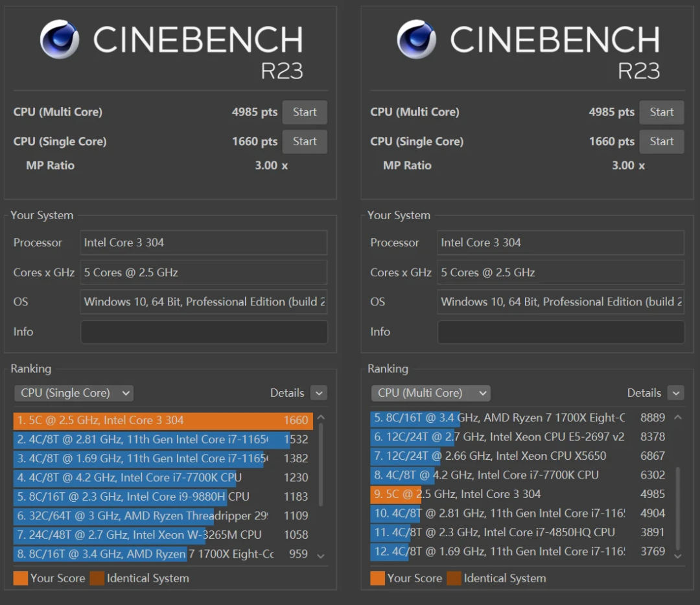Select multi core row 7. Xeon CPU X5650

[520, 456]
